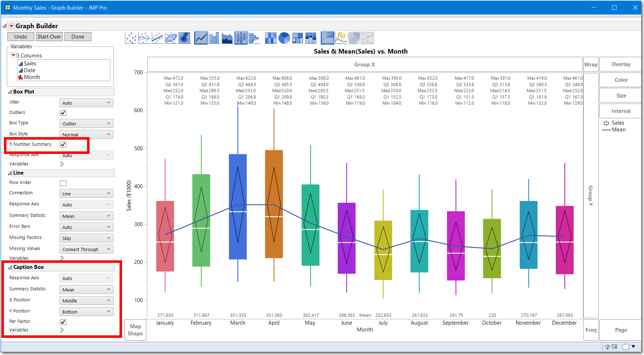644x355 pixels.
Task: Select the Formula f() element icon
Action: click(x=341, y=38)
